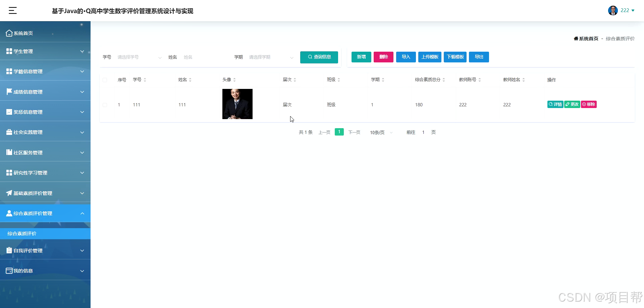Expand the 自我评价管理 menu chevron
Image resolution: width=644 pixels, height=308 pixels.
tap(82, 251)
